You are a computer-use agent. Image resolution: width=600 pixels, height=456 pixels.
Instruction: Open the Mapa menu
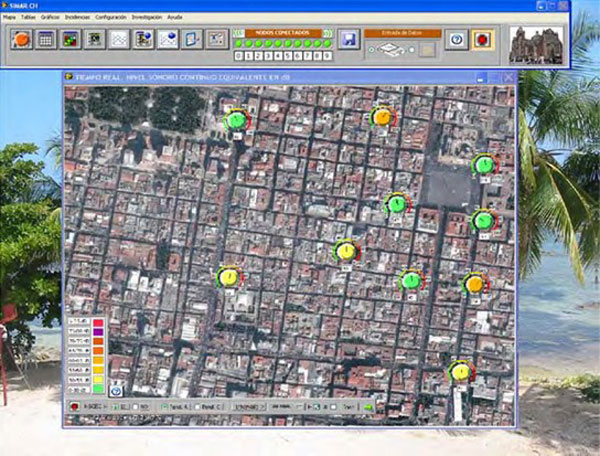(x=9, y=18)
